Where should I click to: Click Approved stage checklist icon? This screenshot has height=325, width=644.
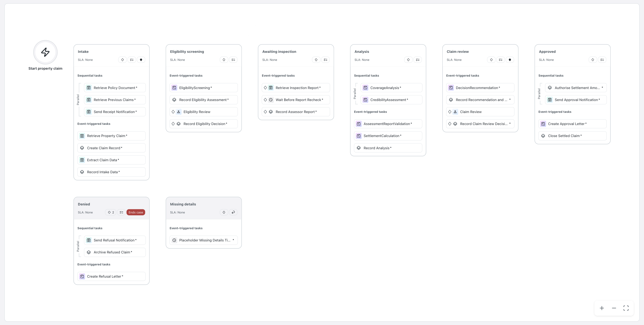click(x=602, y=60)
